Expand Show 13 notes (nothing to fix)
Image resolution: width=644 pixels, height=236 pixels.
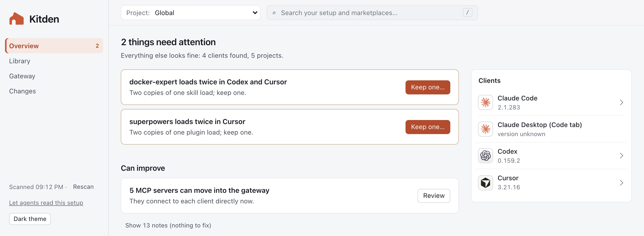[168, 225]
